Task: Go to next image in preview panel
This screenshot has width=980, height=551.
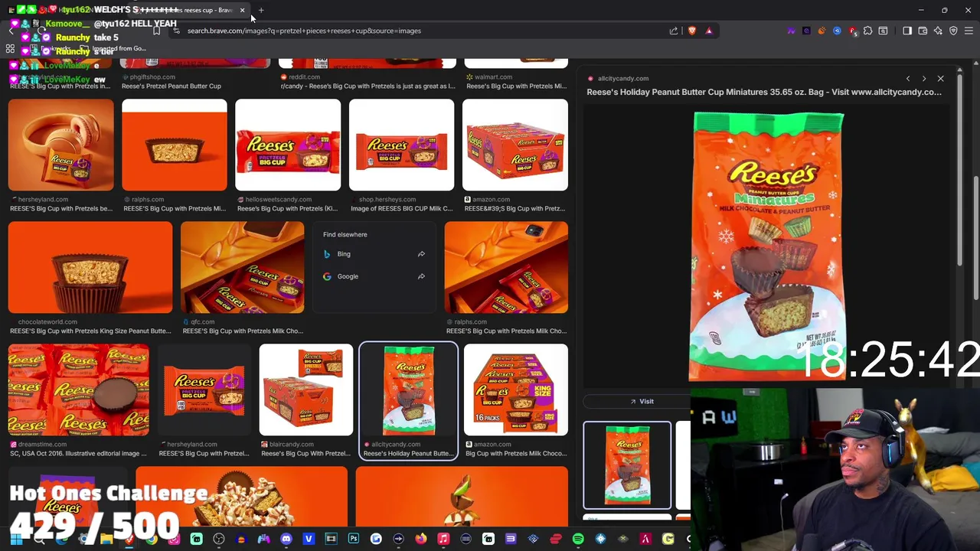Action: (924, 78)
